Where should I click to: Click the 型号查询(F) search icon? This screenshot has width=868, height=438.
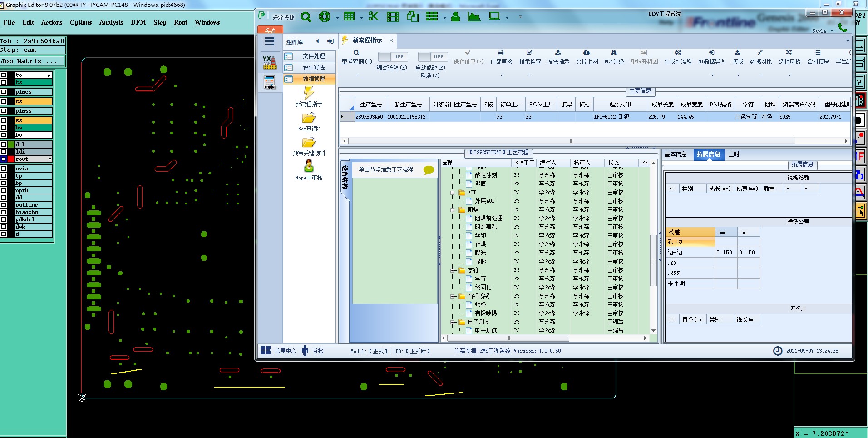pos(356,53)
